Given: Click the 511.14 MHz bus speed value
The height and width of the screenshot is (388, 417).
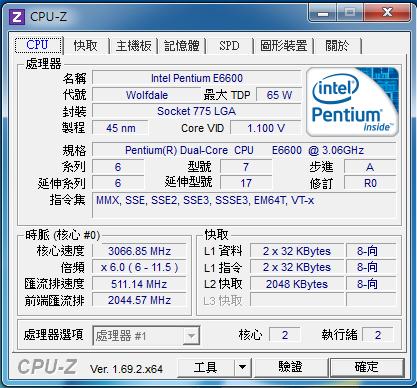Looking at the screenshot, I should point(139,284).
